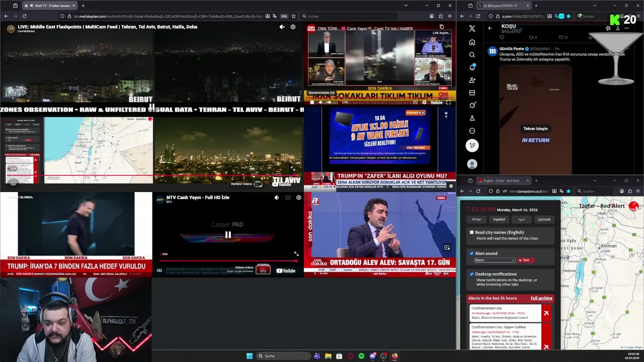Reload the Multi TV page

pyautogui.click(x=24, y=16)
